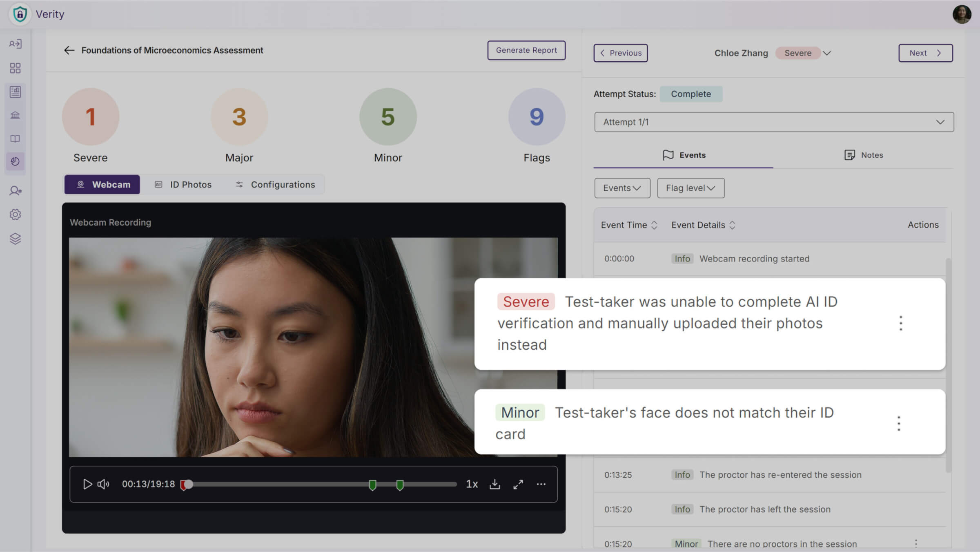Go back using the arrow icon
The height and width of the screenshot is (552, 980).
(x=69, y=50)
